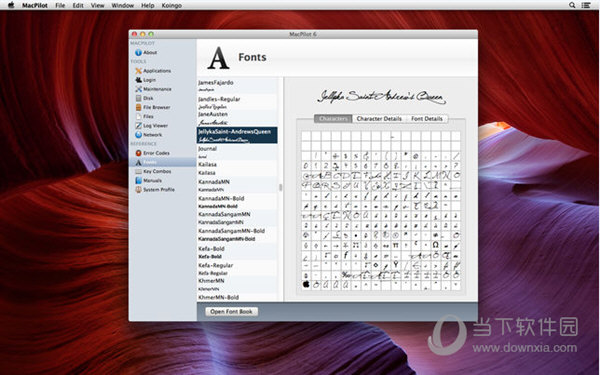This screenshot has height=375, width=600.
Task: Select the Applications tool icon
Action: (139, 71)
